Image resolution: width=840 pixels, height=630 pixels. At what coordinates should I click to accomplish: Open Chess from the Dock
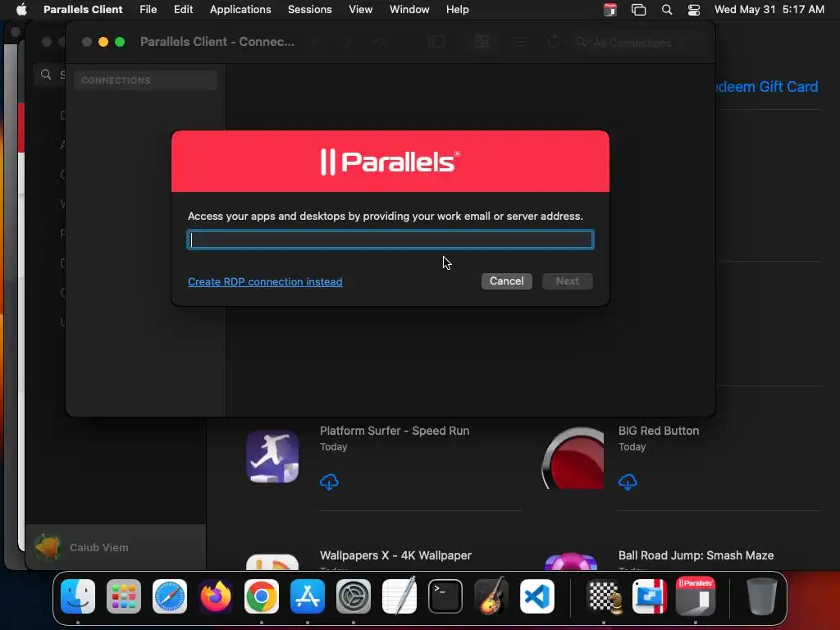(604, 596)
